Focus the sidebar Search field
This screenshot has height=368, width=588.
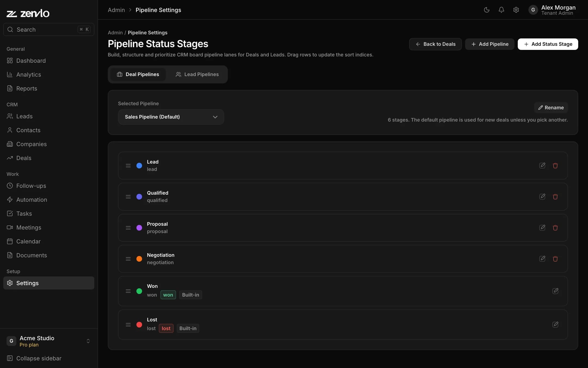(49, 29)
